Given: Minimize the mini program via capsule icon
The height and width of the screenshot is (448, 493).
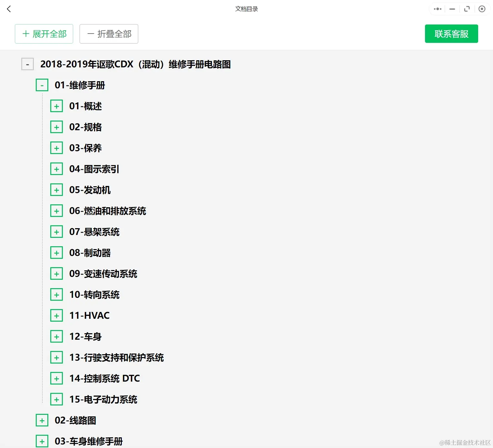Looking at the screenshot, I should click(452, 9).
